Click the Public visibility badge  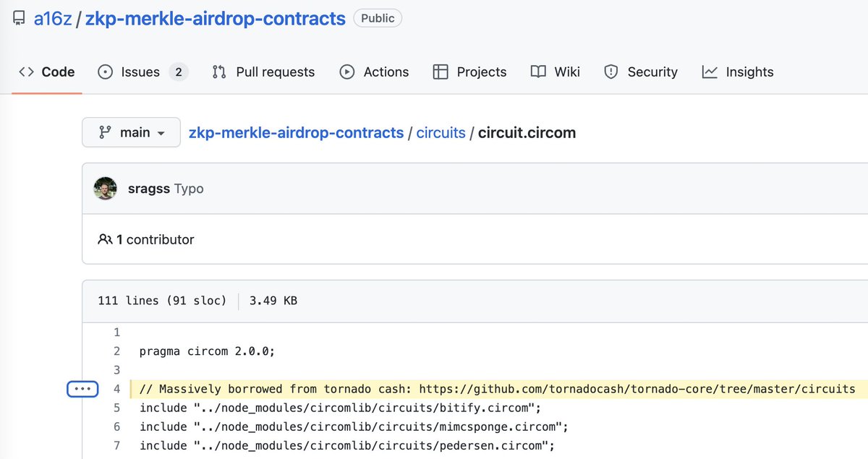click(378, 18)
